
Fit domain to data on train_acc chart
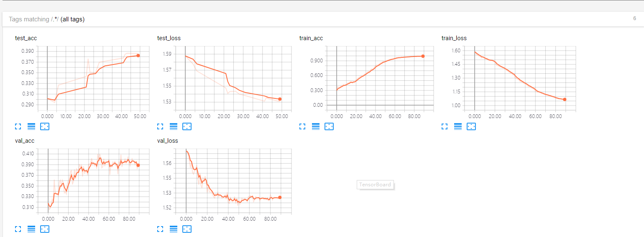pyautogui.click(x=329, y=126)
